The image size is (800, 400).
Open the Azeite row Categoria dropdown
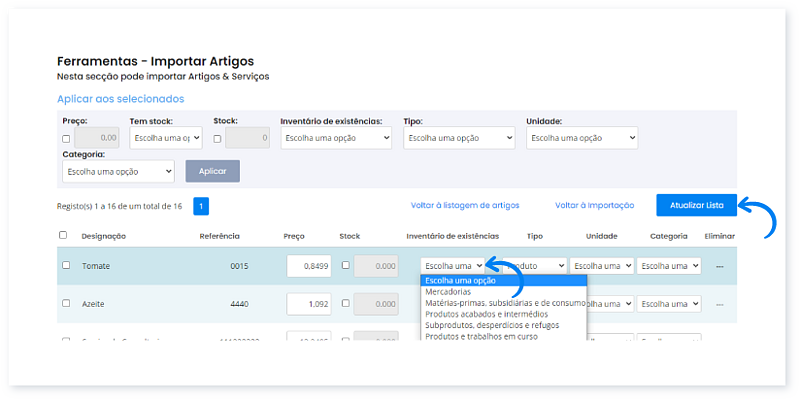669,304
